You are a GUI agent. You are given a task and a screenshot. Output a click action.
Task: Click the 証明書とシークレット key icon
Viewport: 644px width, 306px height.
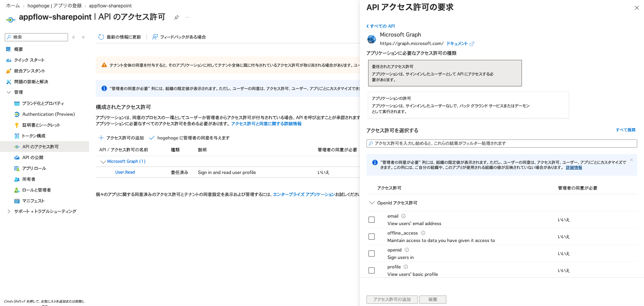pyautogui.click(x=17, y=125)
